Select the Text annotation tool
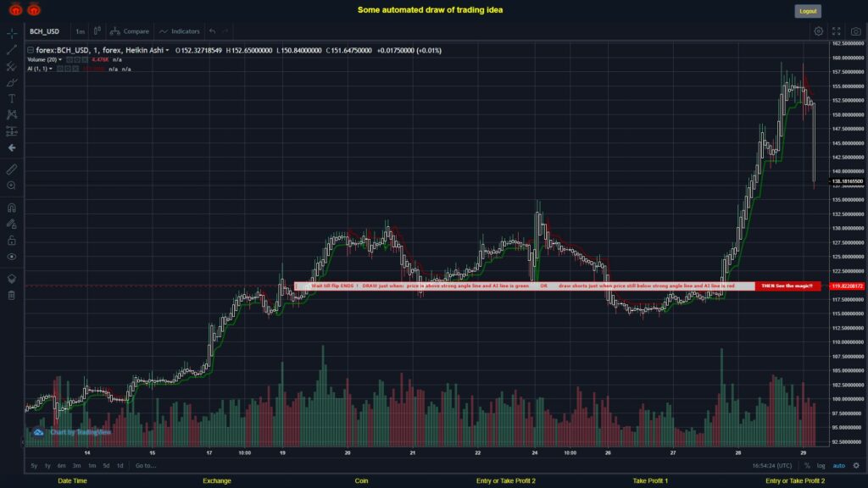Screen dimensions: 868x488 [12, 98]
